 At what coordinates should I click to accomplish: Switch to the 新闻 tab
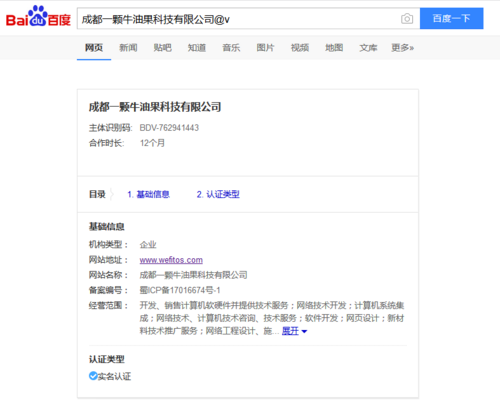pos(128,48)
